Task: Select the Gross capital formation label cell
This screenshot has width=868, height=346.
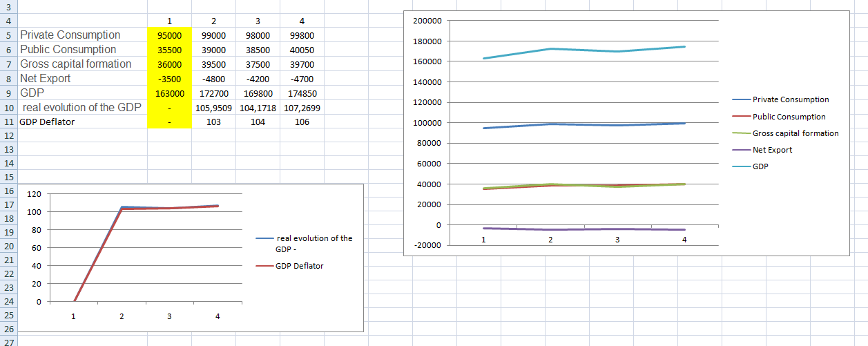Action: [76, 64]
